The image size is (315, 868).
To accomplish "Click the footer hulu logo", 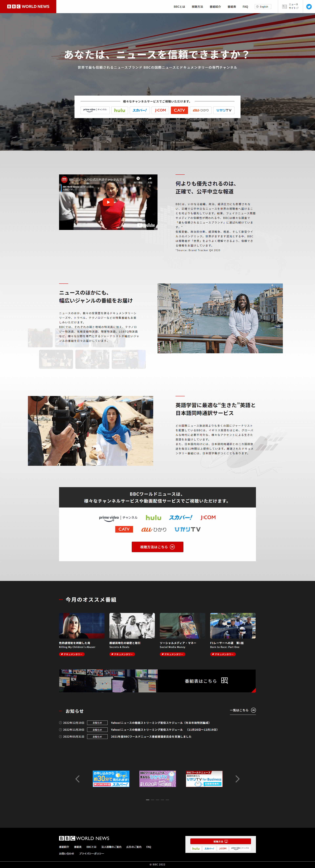I will [x=196, y=848].
